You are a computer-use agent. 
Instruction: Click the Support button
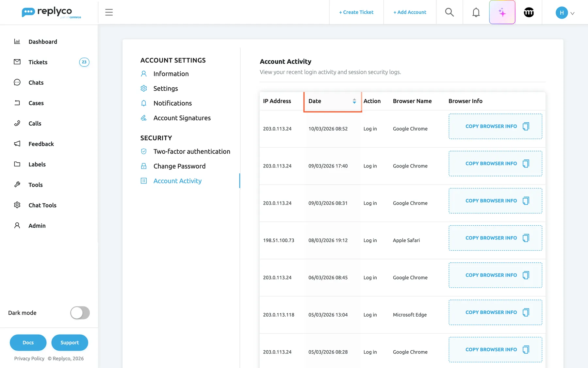70,342
